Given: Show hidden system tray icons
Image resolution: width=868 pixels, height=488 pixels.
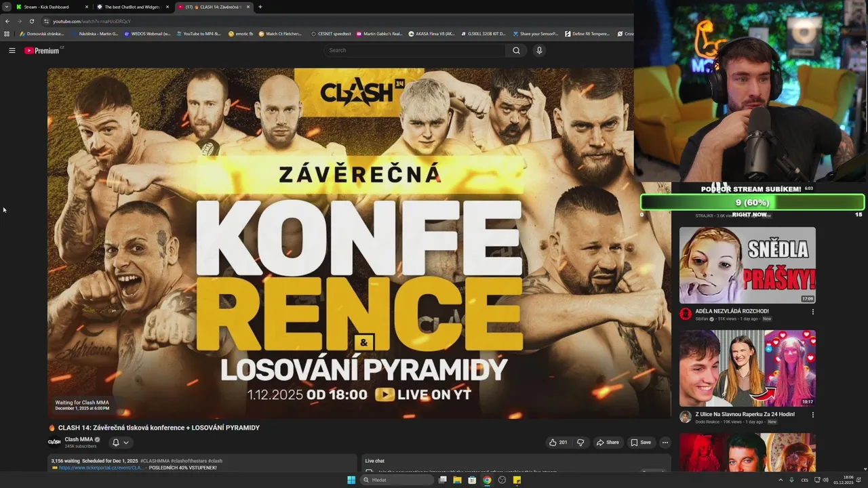Looking at the screenshot, I should (x=781, y=480).
